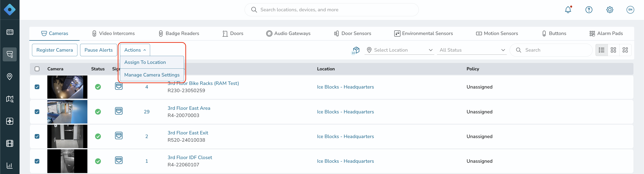Open the 3rd Floor East Exit camera link
Image resolution: width=644 pixels, height=174 pixels.
tap(188, 133)
